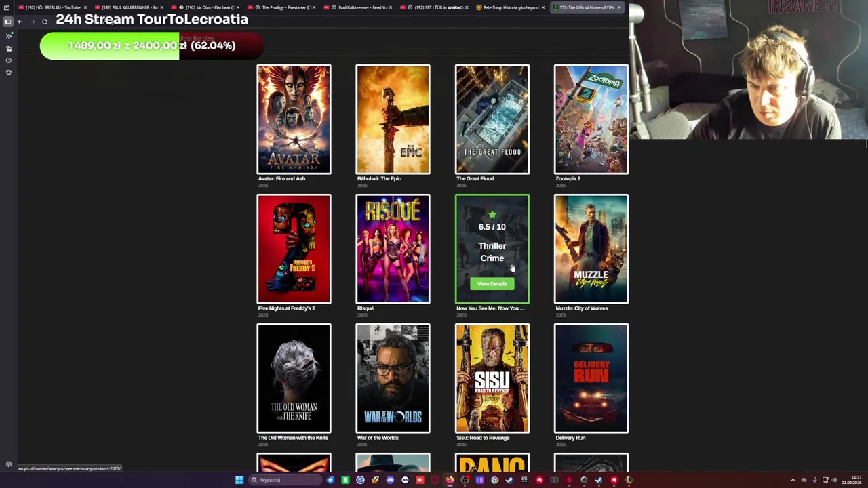Screen dimensions: 868x488
Task: Open Sisu: Road to Revenge title link
Action: (x=483, y=438)
